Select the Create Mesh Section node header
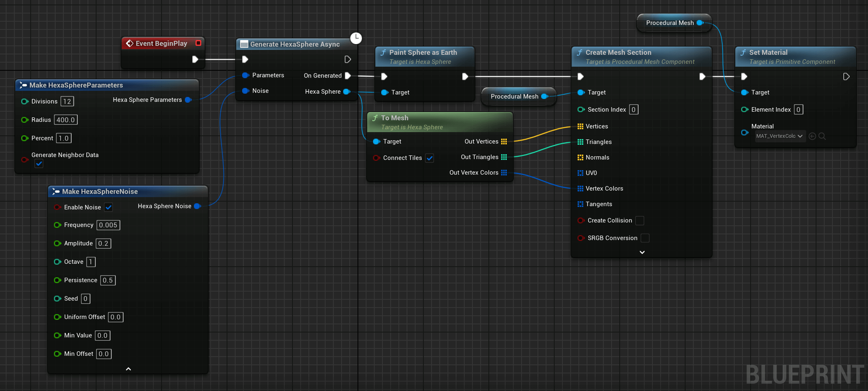This screenshot has width=868, height=391. [x=641, y=56]
